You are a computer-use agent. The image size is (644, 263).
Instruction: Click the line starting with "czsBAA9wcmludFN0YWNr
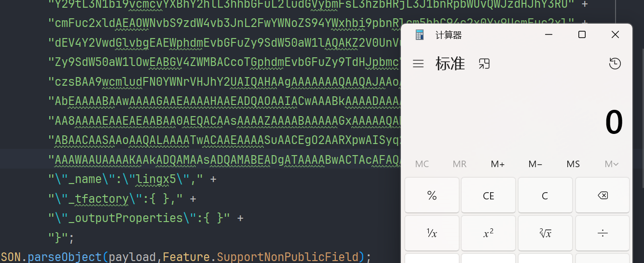click(224, 82)
